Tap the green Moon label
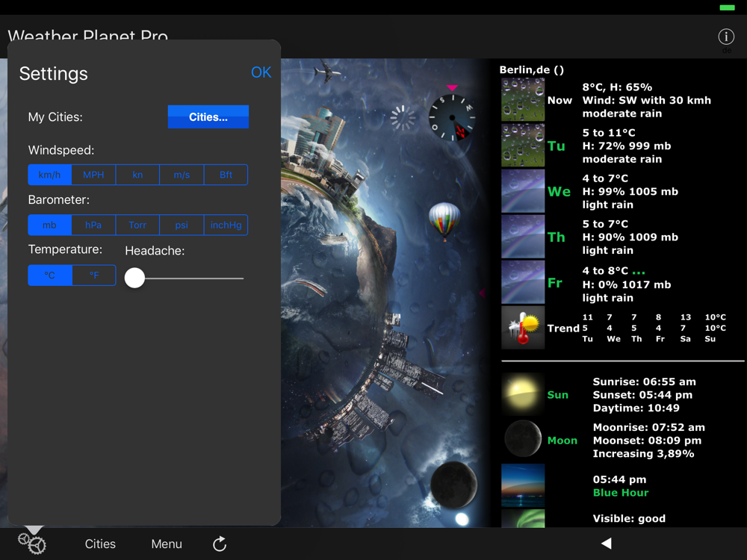 [x=562, y=441]
